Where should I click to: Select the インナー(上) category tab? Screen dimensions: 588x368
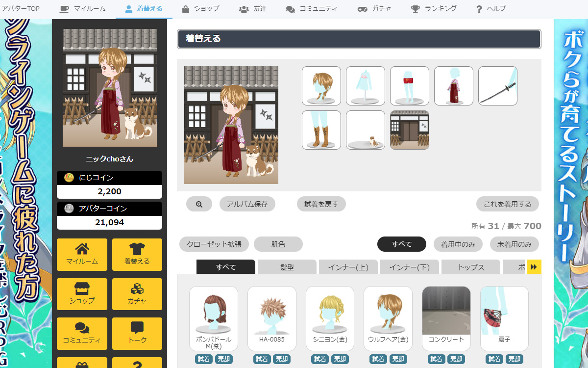pos(348,267)
